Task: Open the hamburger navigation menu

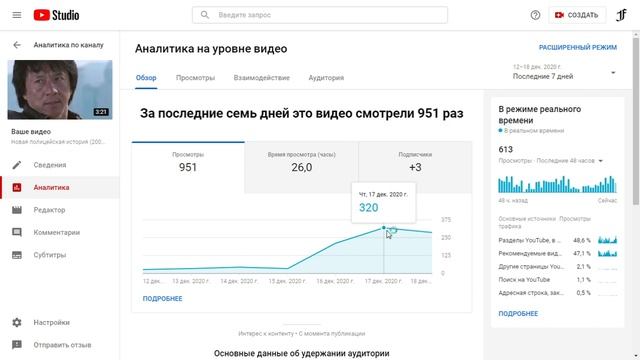Action: (x=17, y=15)
